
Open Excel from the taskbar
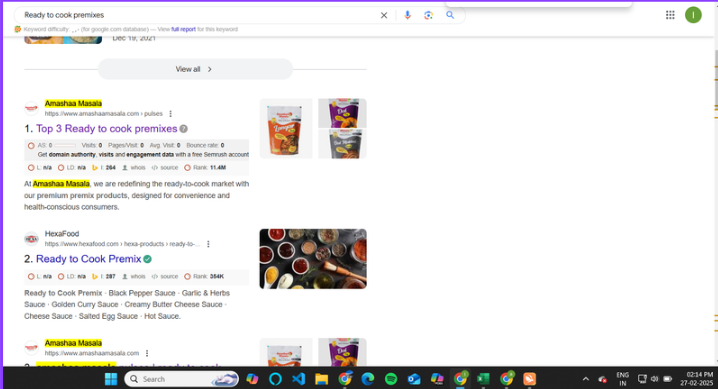(483, 379)
